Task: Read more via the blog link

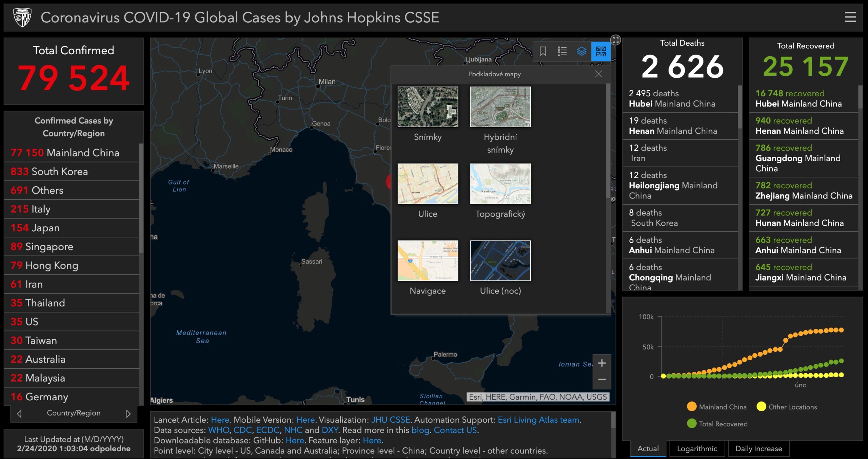Action: (420, 430)
